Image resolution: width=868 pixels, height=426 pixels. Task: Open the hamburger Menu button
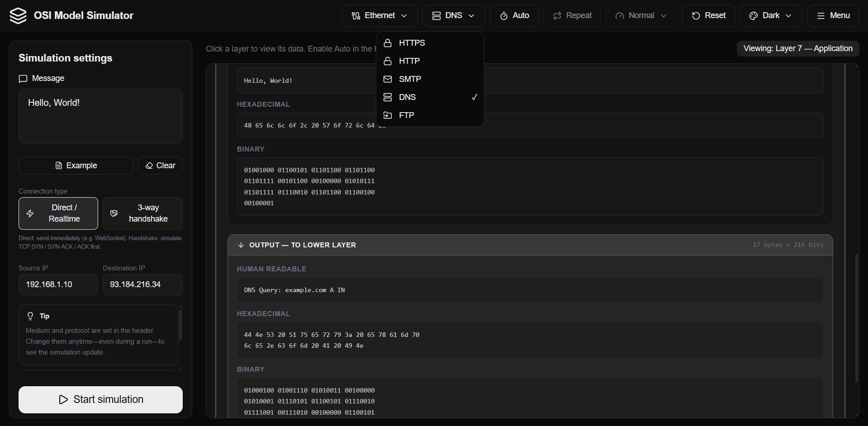tap(833, 15)
